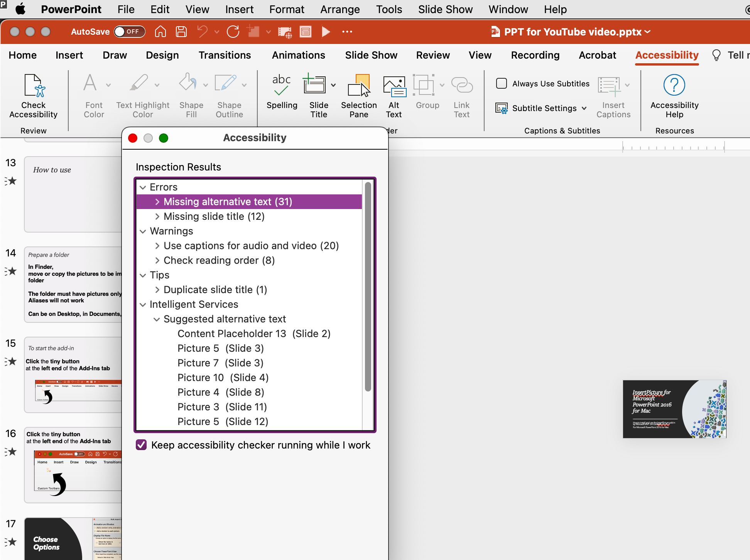Click the Redo/Repeat arrow icon
This screenshot has width=750, height=560.
click(233, 32)
